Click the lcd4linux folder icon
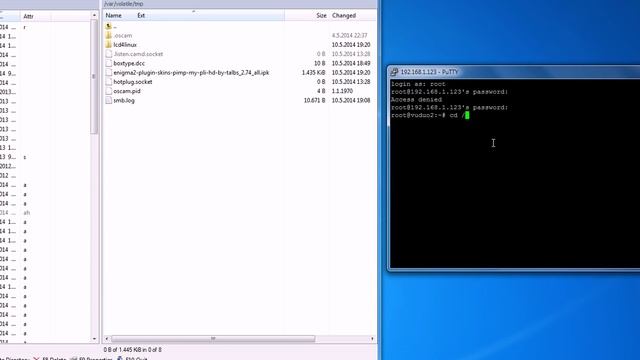This screenshot has height=360, width=640. [x=109, y=45]
